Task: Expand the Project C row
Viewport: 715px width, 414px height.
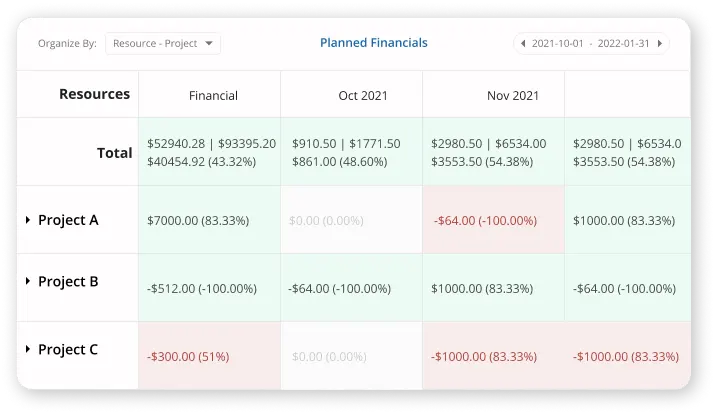Action: tap(29, 350)
